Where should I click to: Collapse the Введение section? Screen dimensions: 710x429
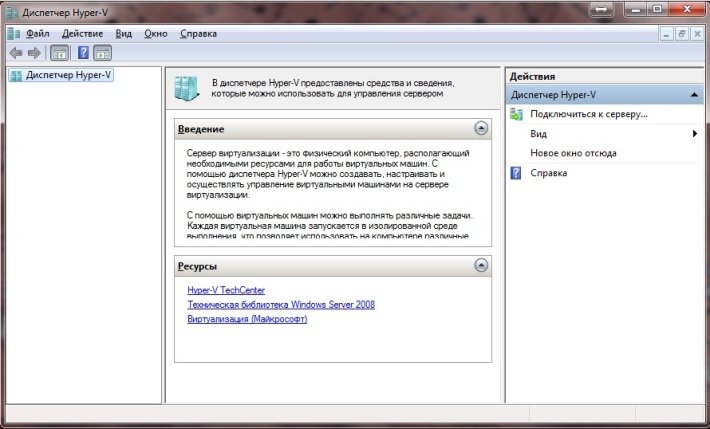click(481, 128)
